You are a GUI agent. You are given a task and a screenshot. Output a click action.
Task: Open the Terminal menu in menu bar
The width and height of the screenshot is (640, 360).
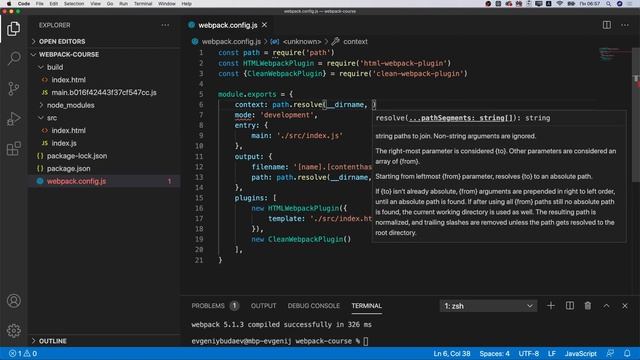coord(143,4)
